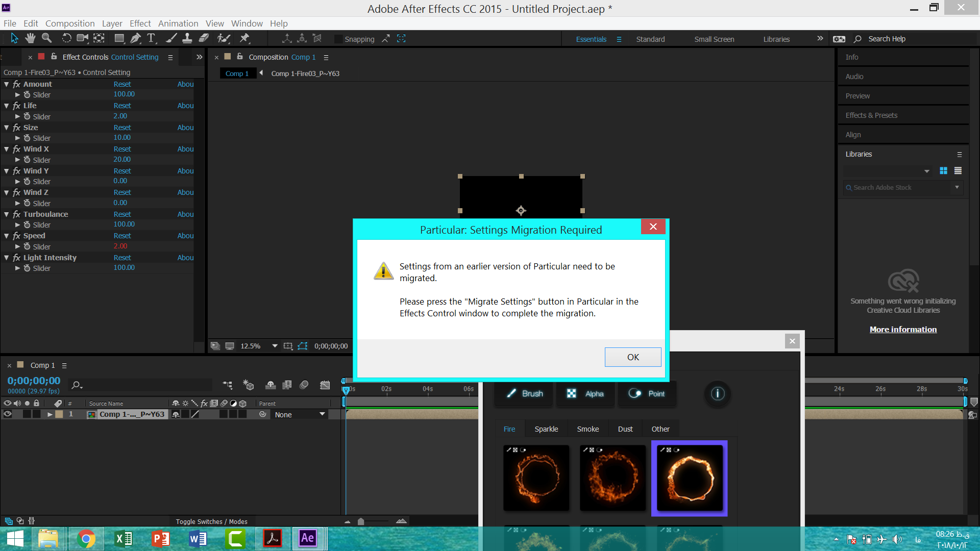Toggle Wind X slider stopwatch
Image resolution: width=980 pixels, height=551 pixels.
pyautogui.click(x=27, y=160)
